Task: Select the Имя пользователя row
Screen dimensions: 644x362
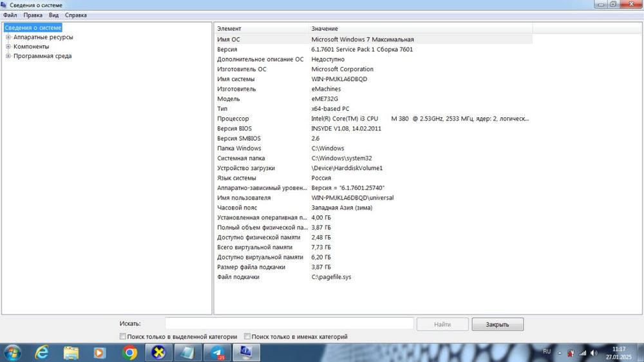Action: pos(374,198)
